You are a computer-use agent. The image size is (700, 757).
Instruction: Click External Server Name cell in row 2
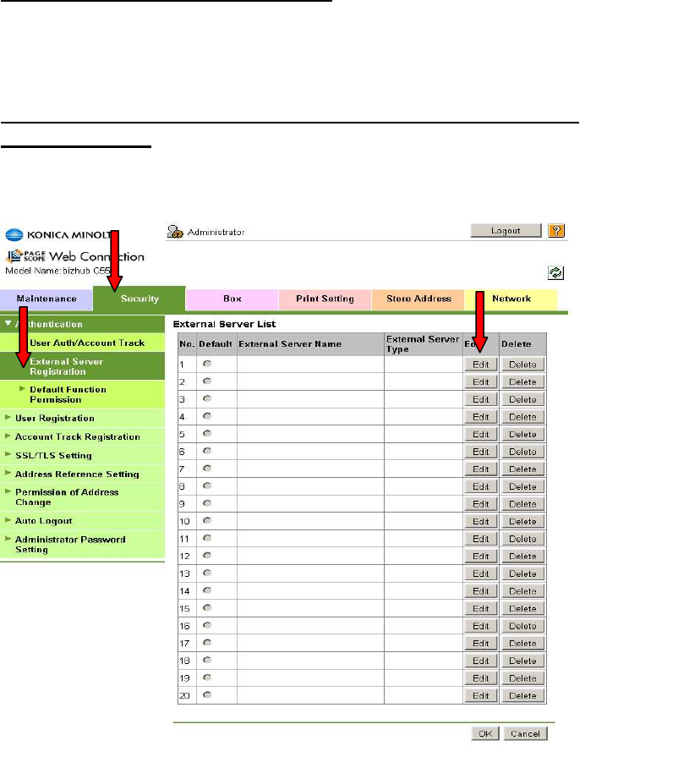[x=310, y=381]
